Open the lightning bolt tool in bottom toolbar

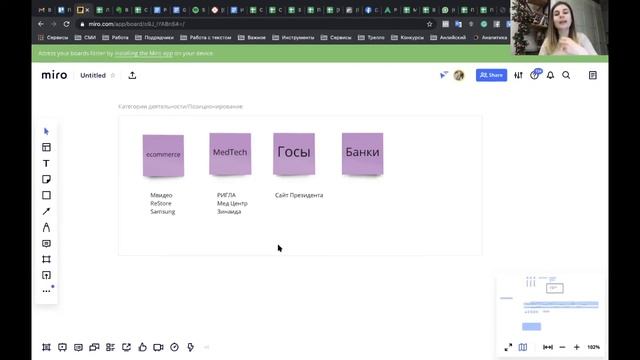point(190,347)
